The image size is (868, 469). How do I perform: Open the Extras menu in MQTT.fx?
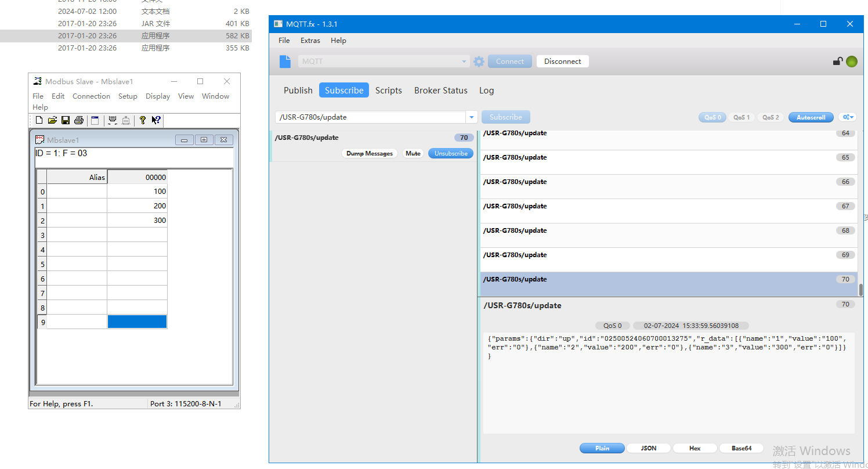(310, 41)
